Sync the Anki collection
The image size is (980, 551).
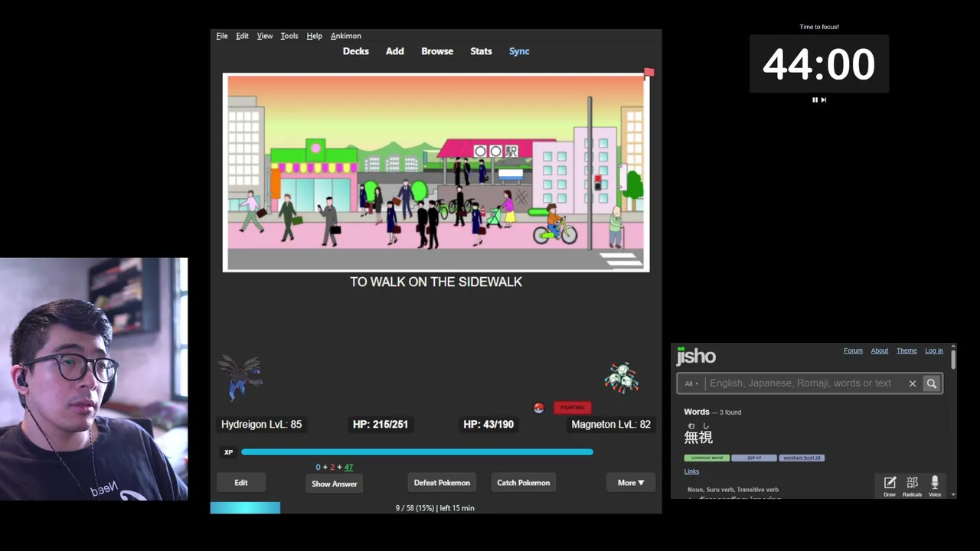[x=519, y=51]
